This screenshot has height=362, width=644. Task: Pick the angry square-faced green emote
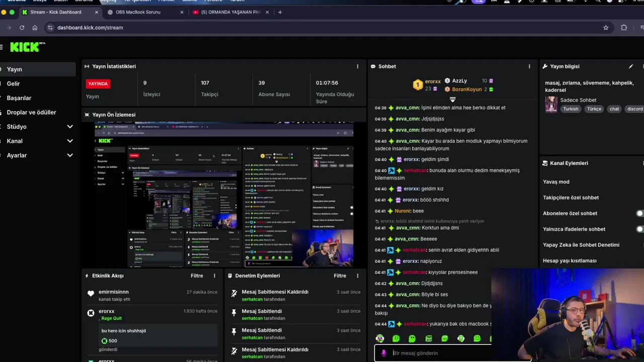pyautogui.click(x=428, y=338)
